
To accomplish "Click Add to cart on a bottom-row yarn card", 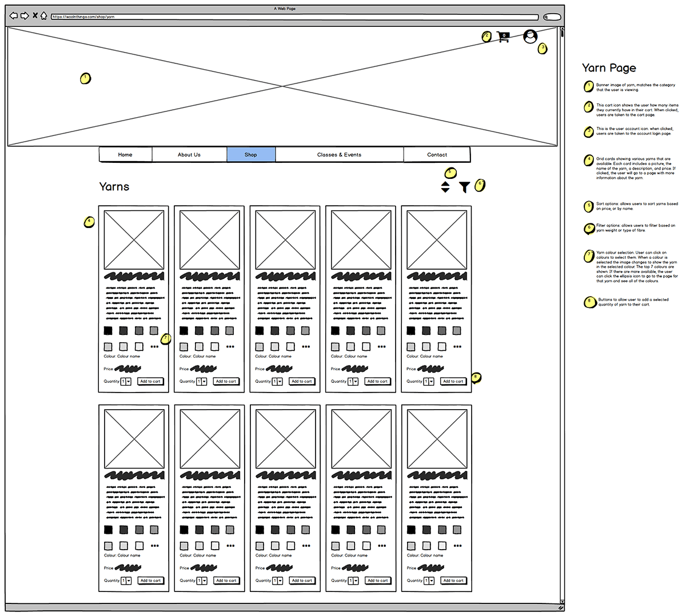I will coord(150,580).
